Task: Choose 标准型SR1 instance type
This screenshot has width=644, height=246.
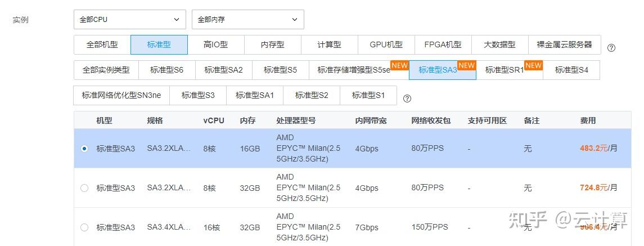Action: coord(505,70)
